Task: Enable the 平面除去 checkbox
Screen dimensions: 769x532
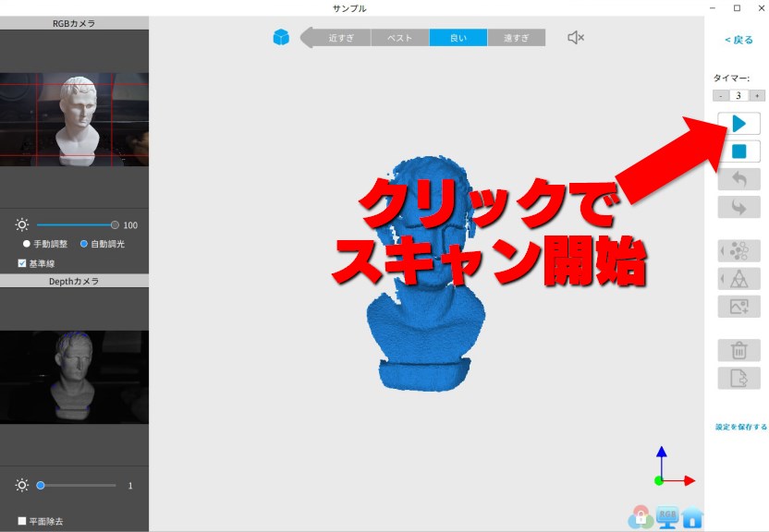Action: (x=22, y=521)
